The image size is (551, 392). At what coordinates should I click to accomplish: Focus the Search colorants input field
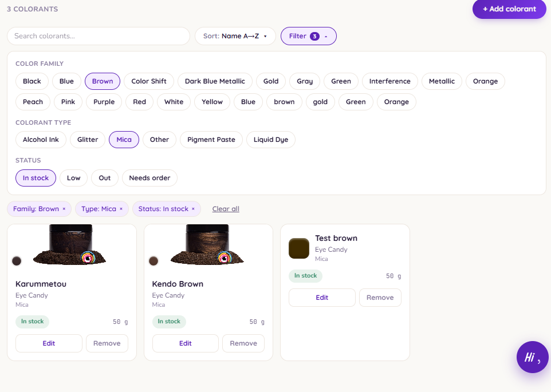tap(99, 36)
